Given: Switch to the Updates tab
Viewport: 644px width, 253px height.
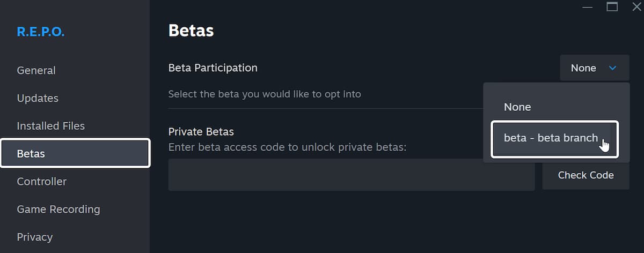Looking at the screenshot, I should point(38,98).
